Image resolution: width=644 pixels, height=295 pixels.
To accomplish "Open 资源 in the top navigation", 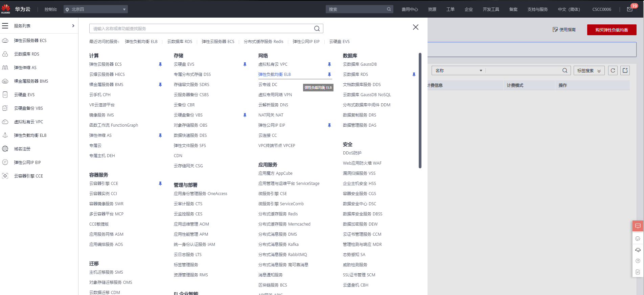I will point(432,9).
